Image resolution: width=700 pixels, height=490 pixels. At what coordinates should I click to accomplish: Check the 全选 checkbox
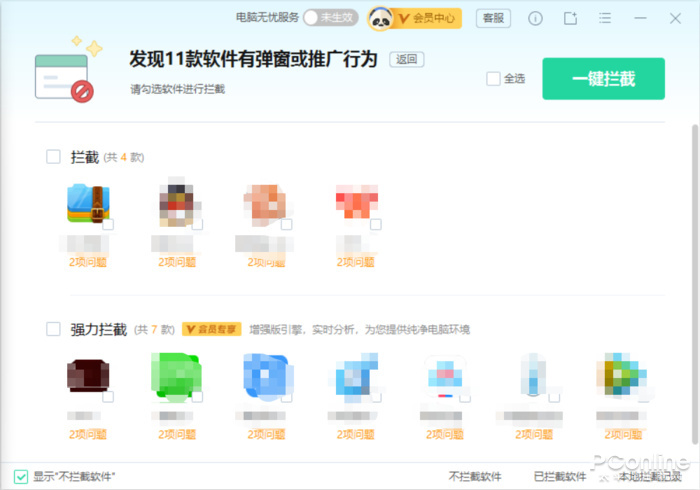pyautogui.click(x=493, y=79)
